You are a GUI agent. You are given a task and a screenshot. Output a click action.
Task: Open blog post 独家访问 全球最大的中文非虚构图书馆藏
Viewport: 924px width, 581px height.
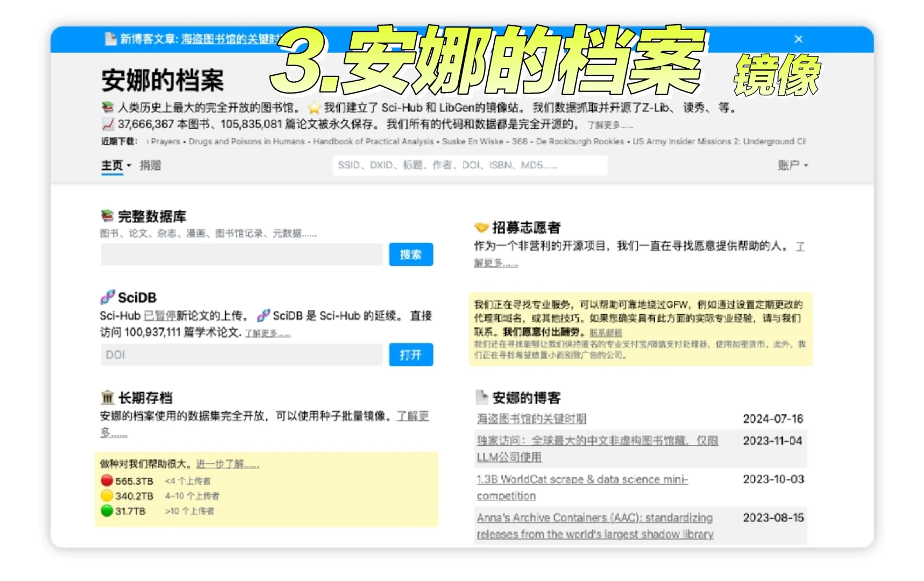click(x=597, y=449)
